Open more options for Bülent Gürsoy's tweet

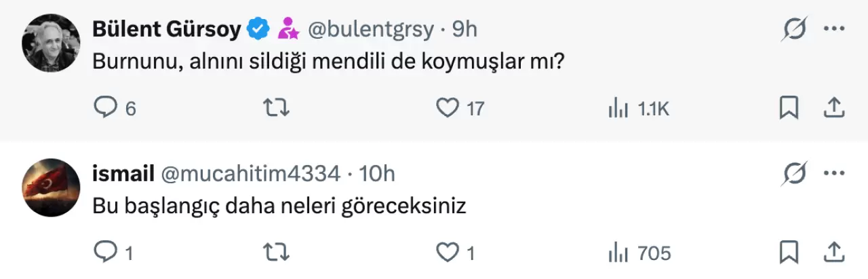(833, 29)
